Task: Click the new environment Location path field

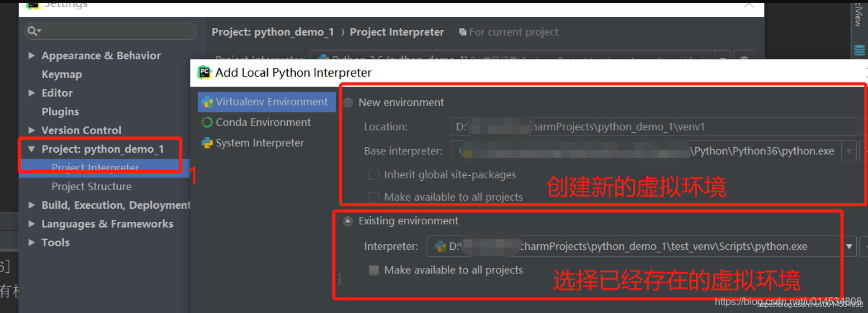Action: coord(655,127)
